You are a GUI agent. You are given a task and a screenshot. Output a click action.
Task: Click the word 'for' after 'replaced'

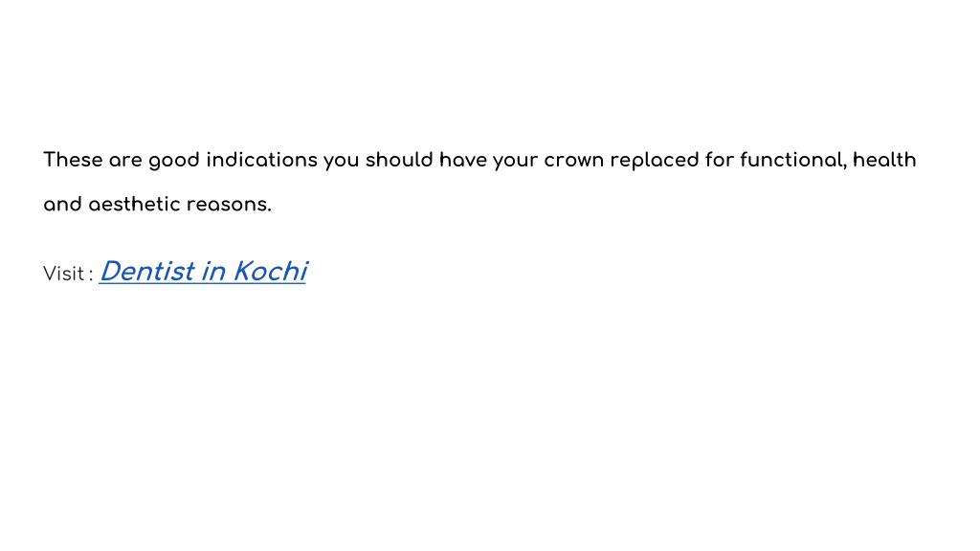720,160
